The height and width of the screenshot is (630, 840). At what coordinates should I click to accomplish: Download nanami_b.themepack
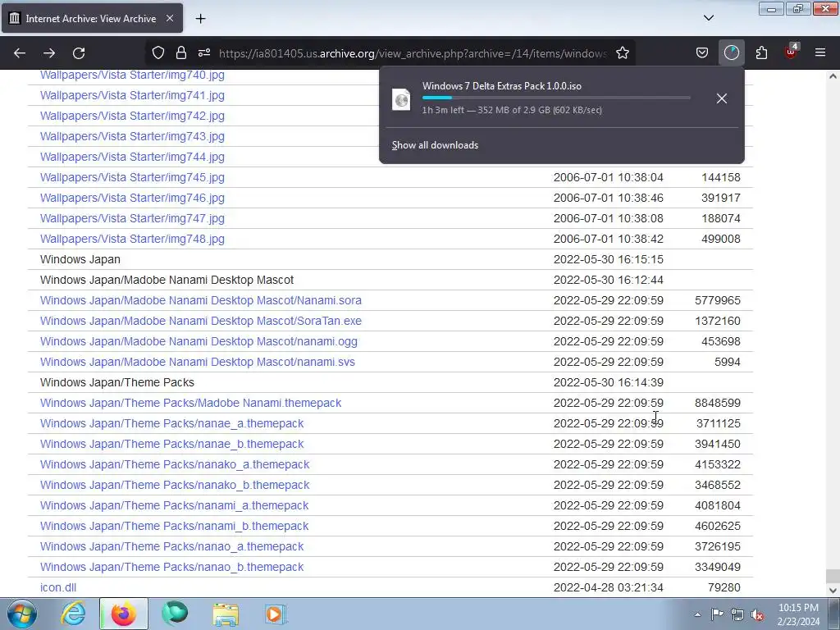coord(174,526)
